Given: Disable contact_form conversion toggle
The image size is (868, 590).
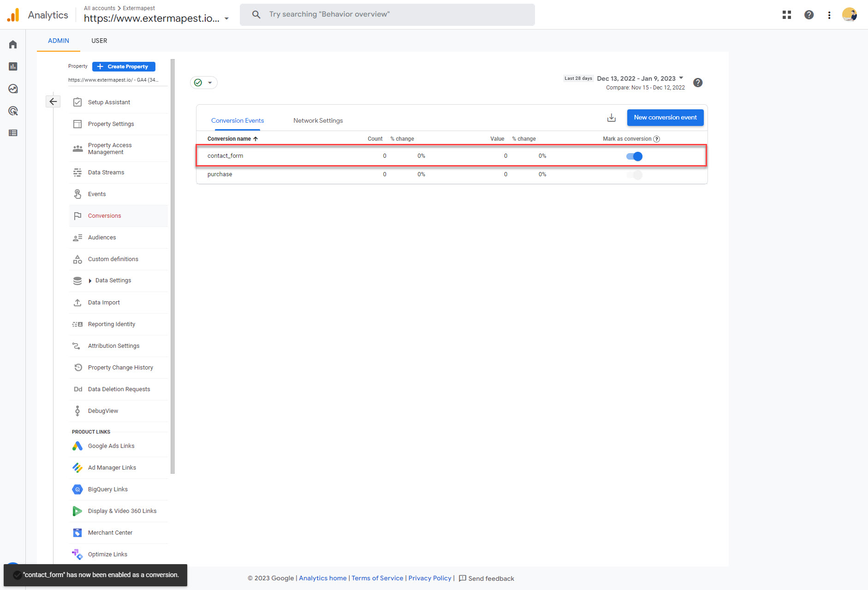Looking at the screenshot, I should click(x=634, y=156).
